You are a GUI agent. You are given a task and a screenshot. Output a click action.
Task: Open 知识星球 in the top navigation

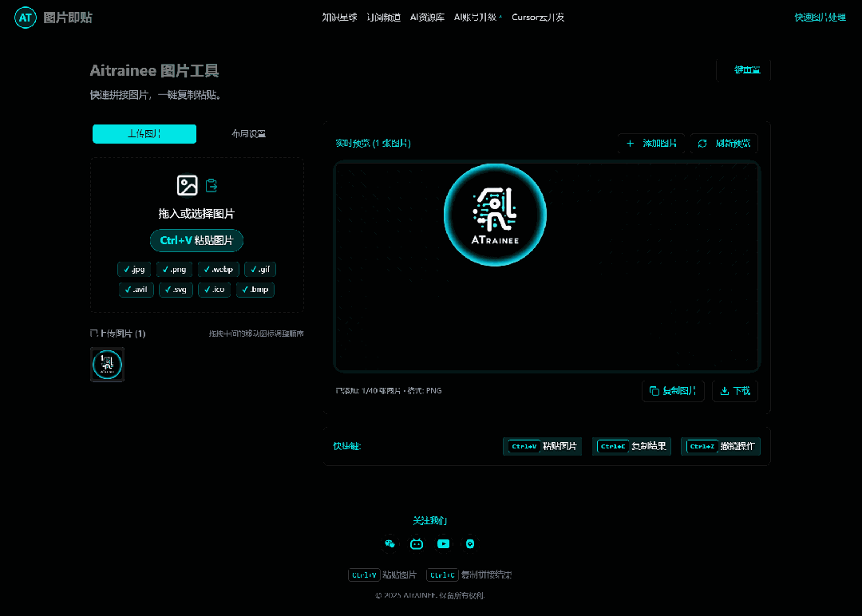(340, 18)
